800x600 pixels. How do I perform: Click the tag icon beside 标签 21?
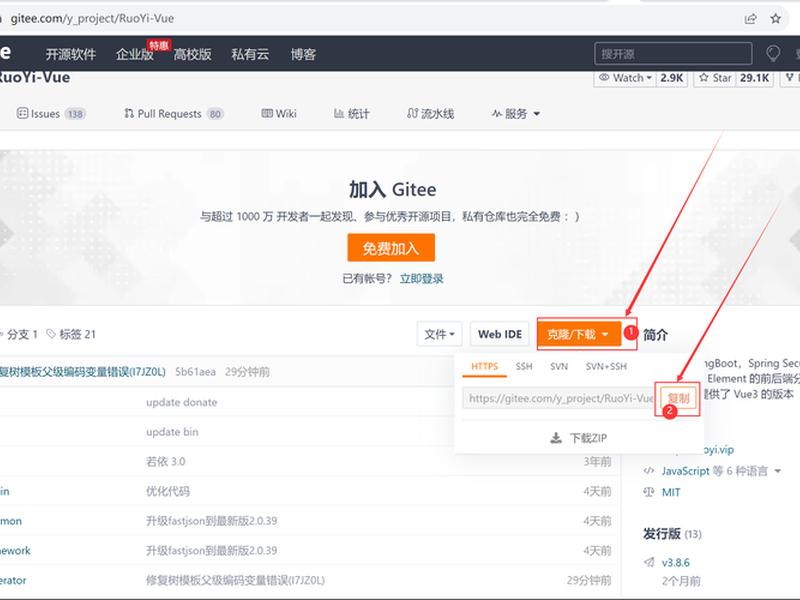click(x=51, y=334)
